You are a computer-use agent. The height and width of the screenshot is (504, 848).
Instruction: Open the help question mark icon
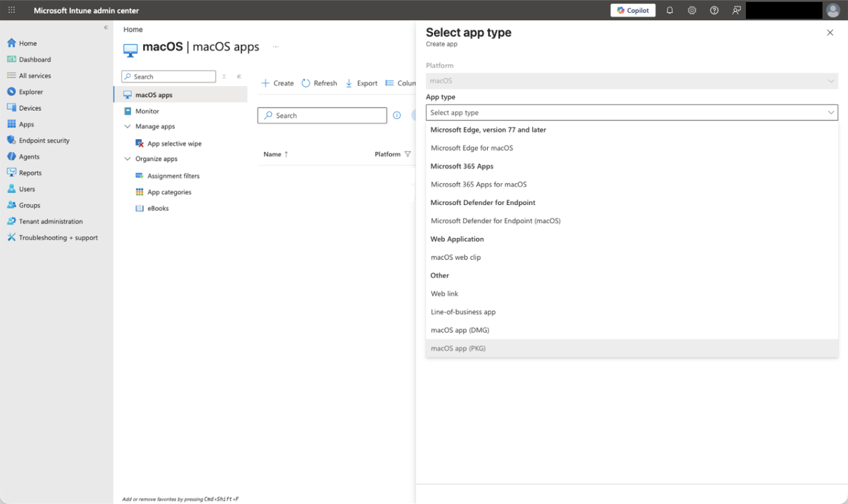(714, 10)
